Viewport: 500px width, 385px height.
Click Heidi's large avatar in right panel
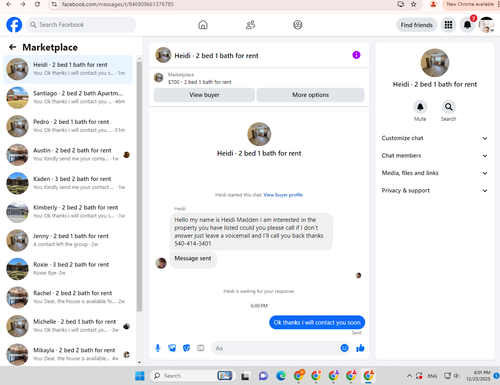click(435, 63)
